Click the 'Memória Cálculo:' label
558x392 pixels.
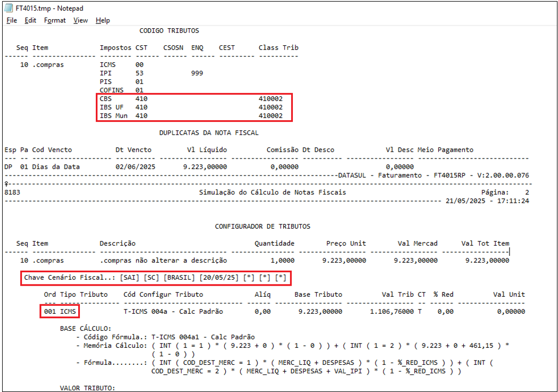pyautogui.click(x=116, y=346)
